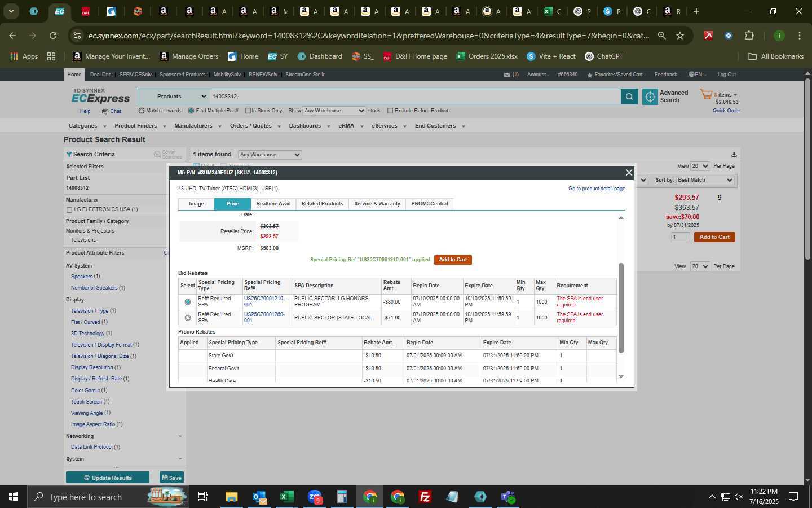Open Quick Order link
The image size is (812, 508).
[x=726, y=111]
